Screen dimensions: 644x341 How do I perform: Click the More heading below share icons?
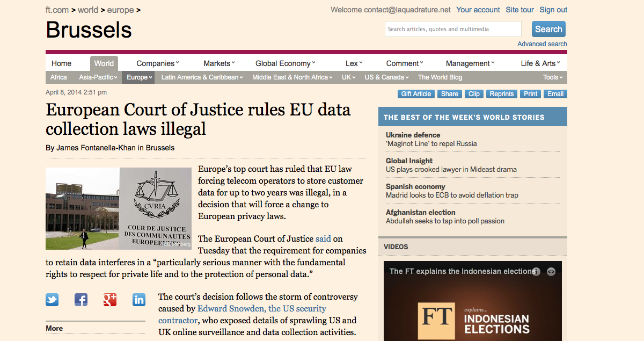point(54,328)
